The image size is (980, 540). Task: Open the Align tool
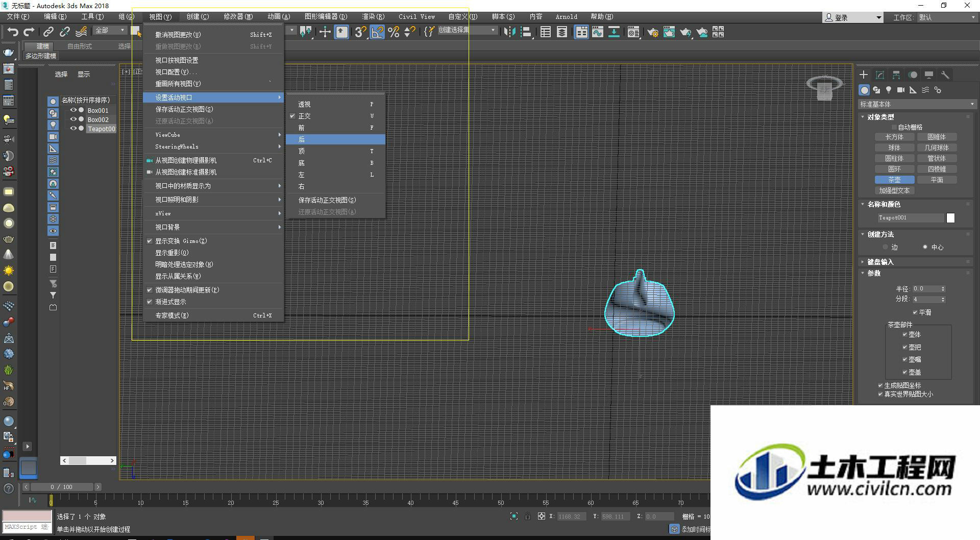(x=526, y=32)
